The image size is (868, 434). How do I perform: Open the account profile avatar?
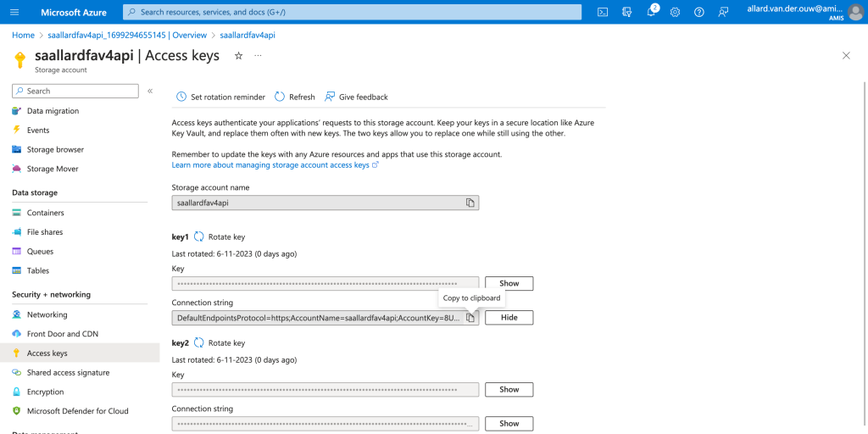click(x=856, y=12)
